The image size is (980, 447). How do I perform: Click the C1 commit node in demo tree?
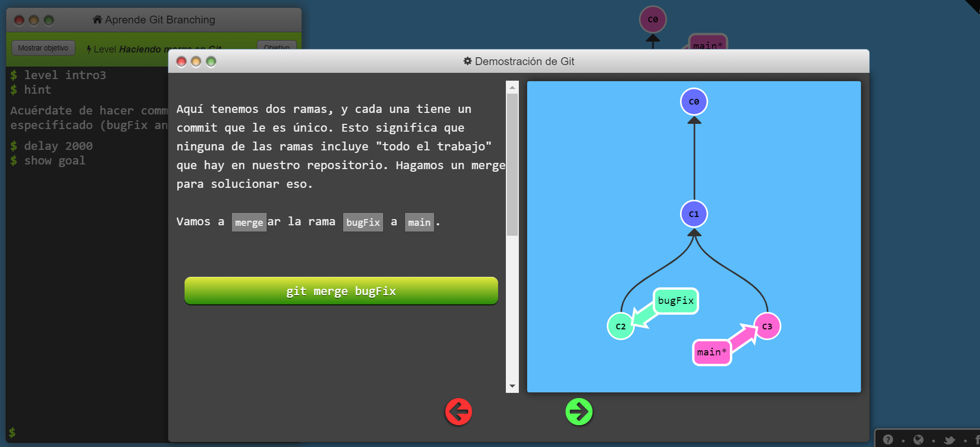(x=694, y=214)
